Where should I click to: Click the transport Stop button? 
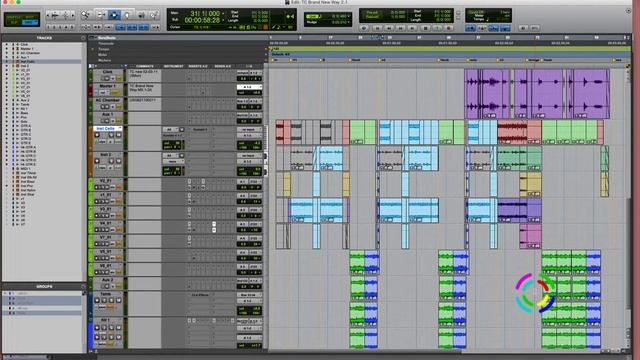point(425,28)
